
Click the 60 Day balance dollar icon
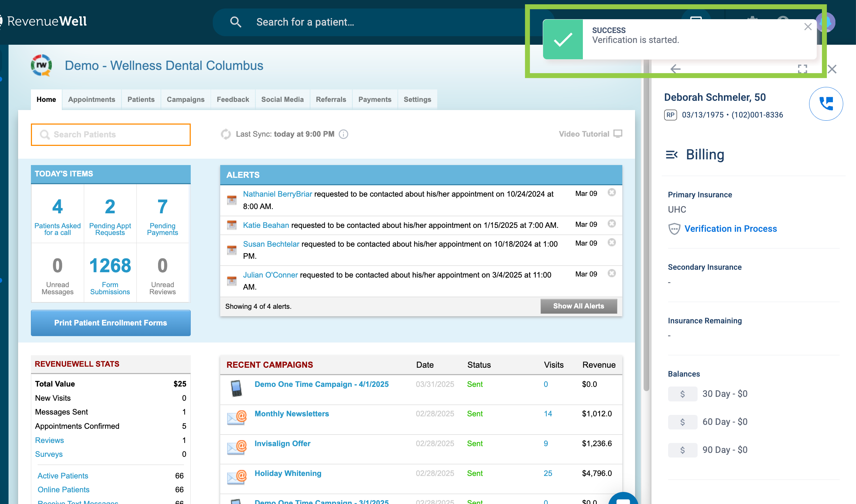(x=682, y=422)
